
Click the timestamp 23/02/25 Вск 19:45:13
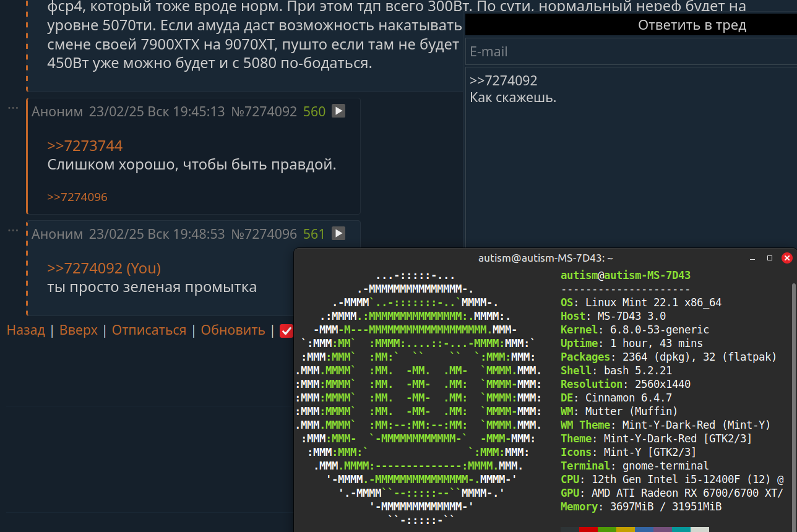(157, 111)
